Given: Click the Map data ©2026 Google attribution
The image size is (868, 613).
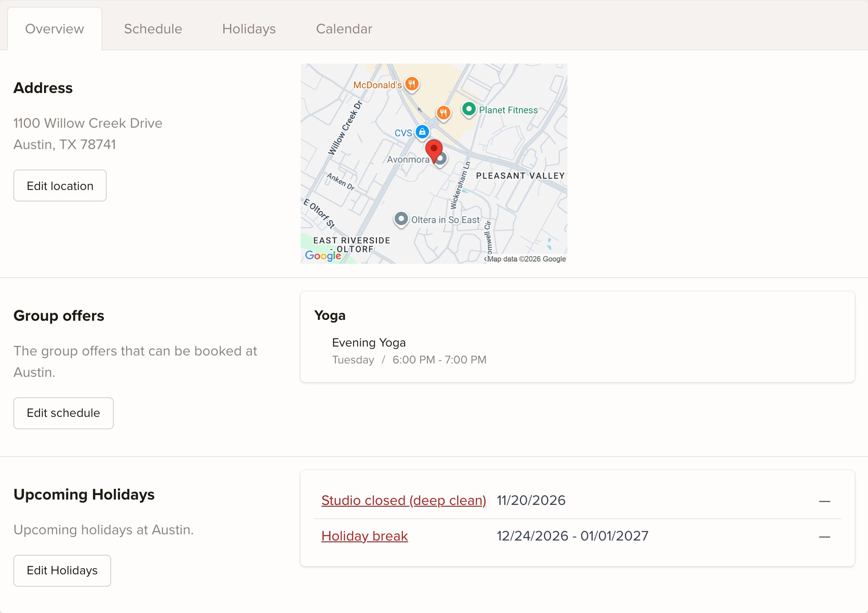Looking at the screenshot, I should point(526,259).
